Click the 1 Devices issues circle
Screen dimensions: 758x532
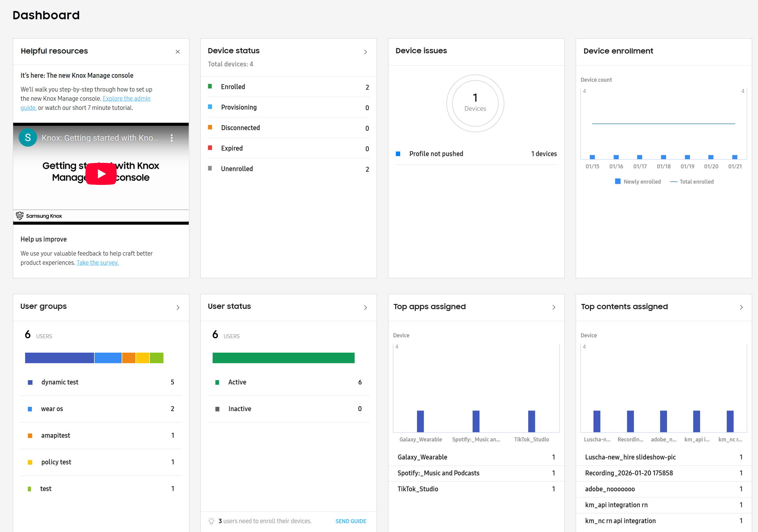coord(475,103)
